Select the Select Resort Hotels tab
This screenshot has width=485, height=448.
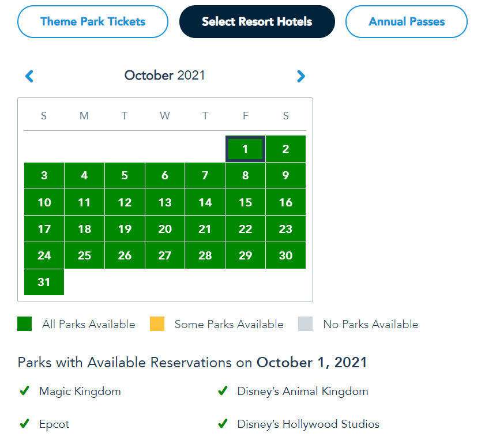[x=257, y=22]
